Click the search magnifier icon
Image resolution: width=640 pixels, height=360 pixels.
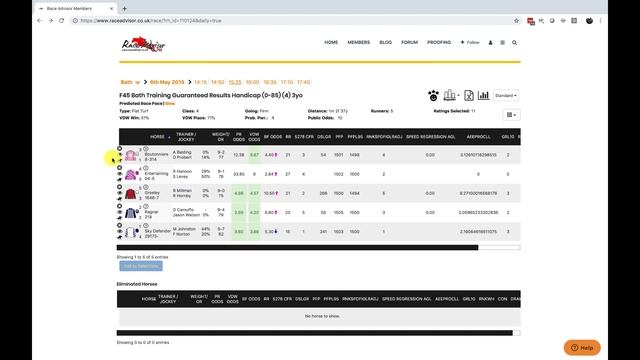point(514,42)
